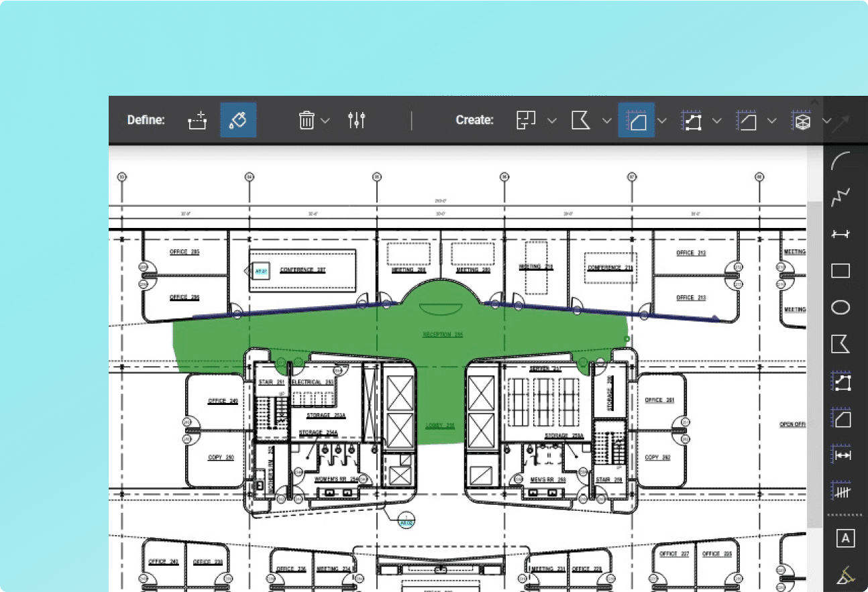The width and height of the screenshot is (868, 592).
Task: Choose the dimension line tool in sidebar
Action: point(840,234)
